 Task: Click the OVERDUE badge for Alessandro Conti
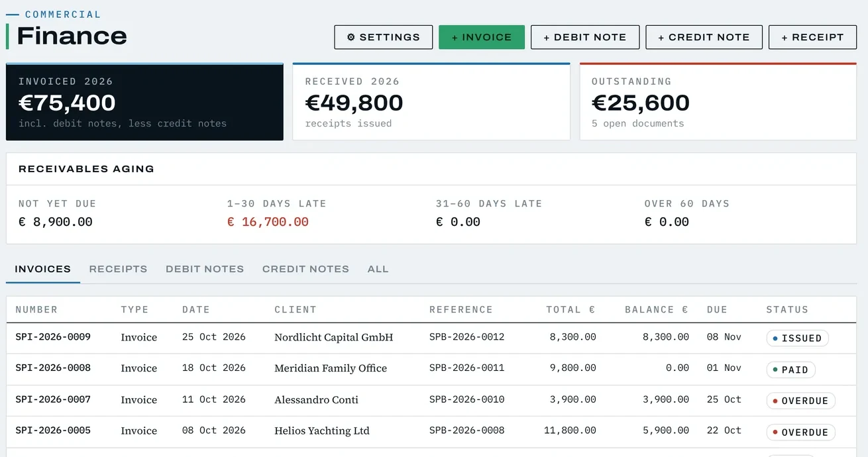point(800,401)
